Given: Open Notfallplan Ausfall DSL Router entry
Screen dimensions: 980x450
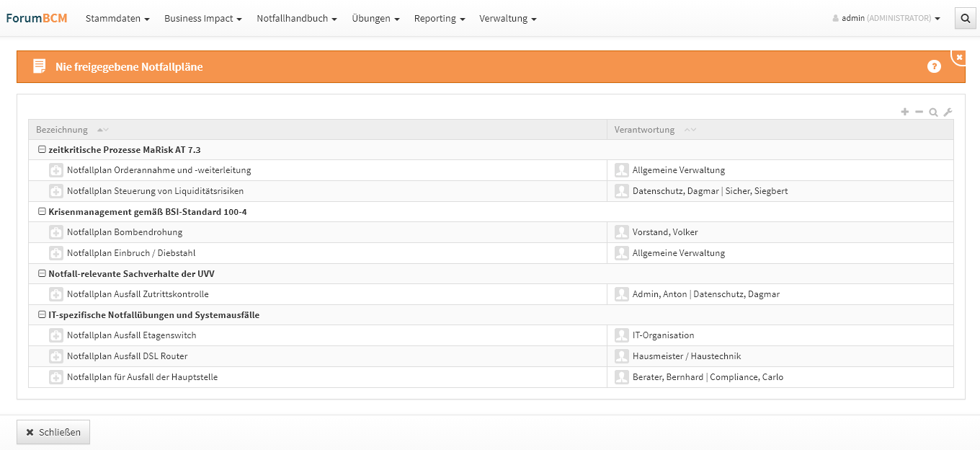Looking at the screenshot, I should tap(127, 356).
